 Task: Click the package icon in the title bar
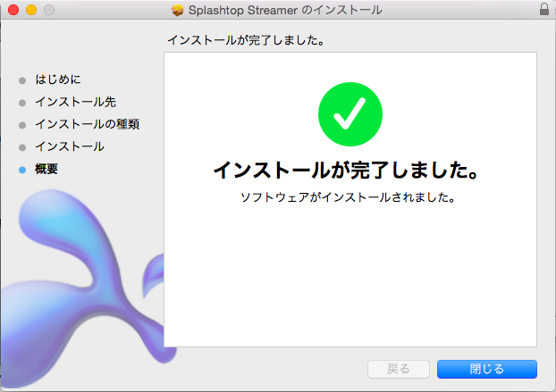click(x=177, y=10)
